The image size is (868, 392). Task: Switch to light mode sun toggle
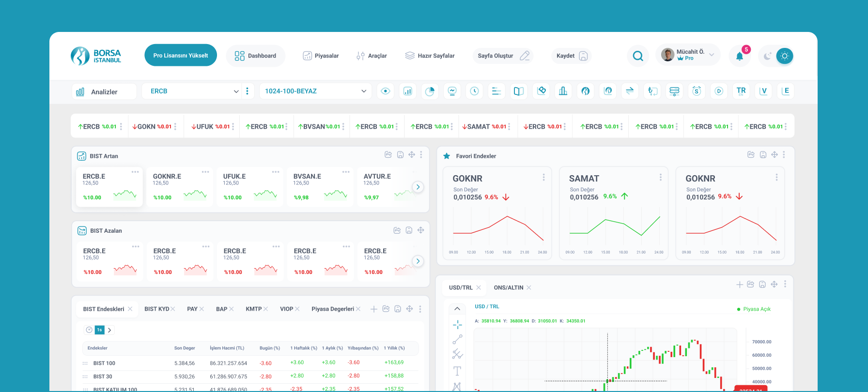pos(784,56)
